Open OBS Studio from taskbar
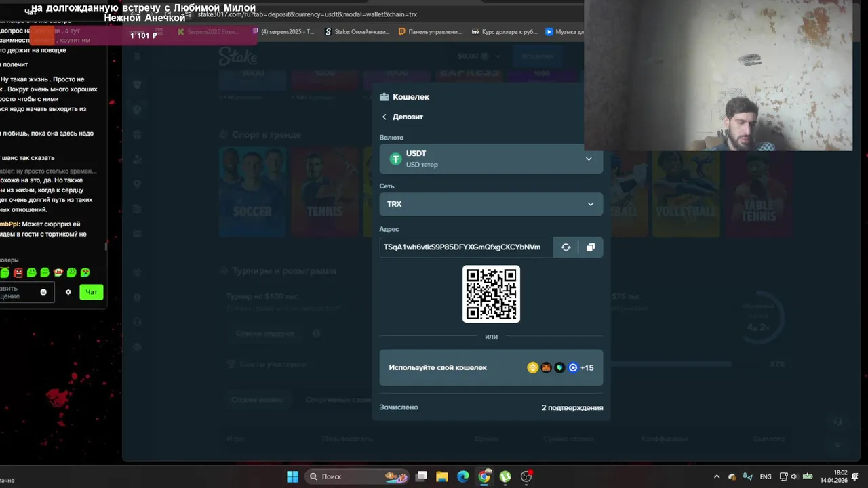Image resolution: width=868 pixels, height=488 pixels. pyautogui.click(x=526, y=476)
